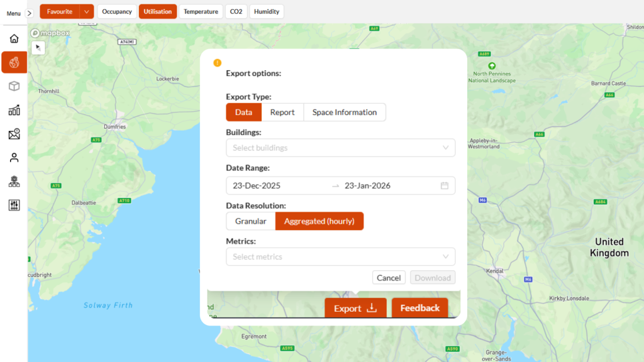Open the Home page from sidebar
The image size is (644, 362).
14,39
